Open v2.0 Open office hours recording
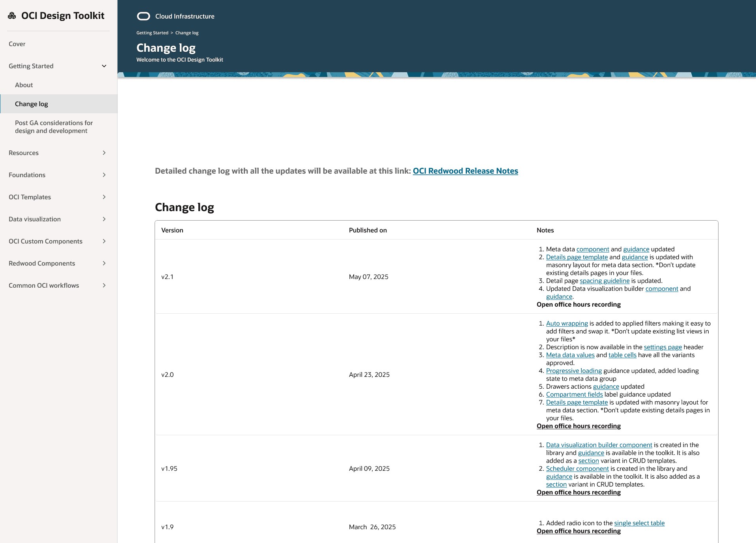This screenshot has height=543, width=756. click(x=579, y=426)
